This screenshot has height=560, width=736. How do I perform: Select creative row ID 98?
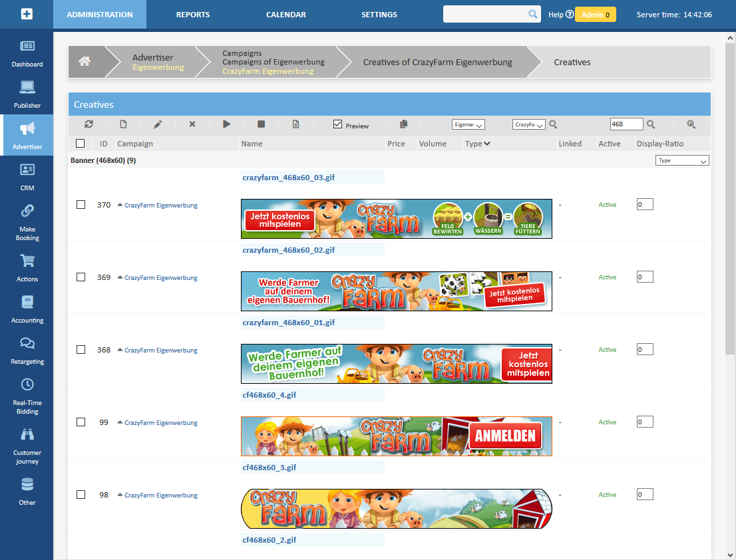tap(81, 495)
